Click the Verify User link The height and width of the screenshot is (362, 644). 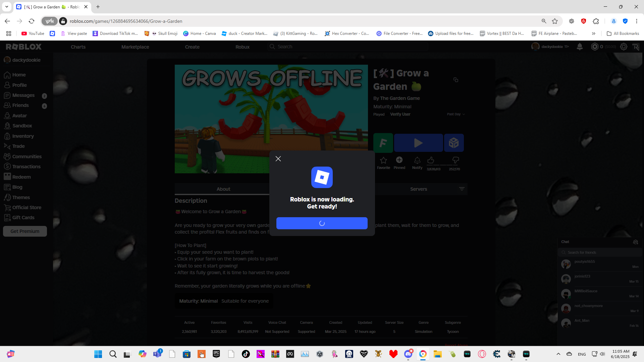pyautogui.click(x=400, y=114)
